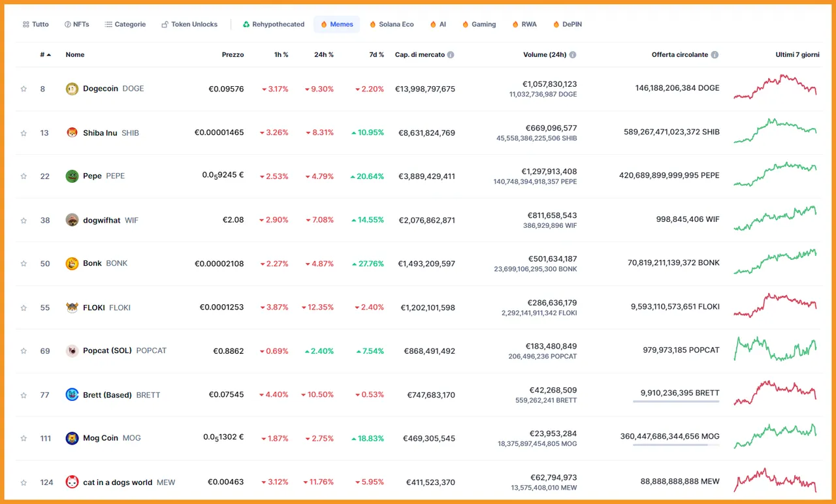Open the Dogecoin DOGE link
This screenshot has height=504, width=836.
pos(113,89)
